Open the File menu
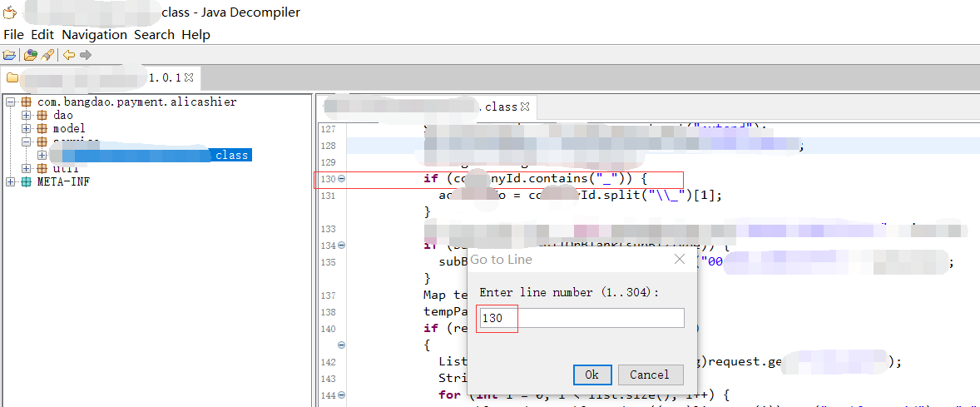 pos(13,34)
